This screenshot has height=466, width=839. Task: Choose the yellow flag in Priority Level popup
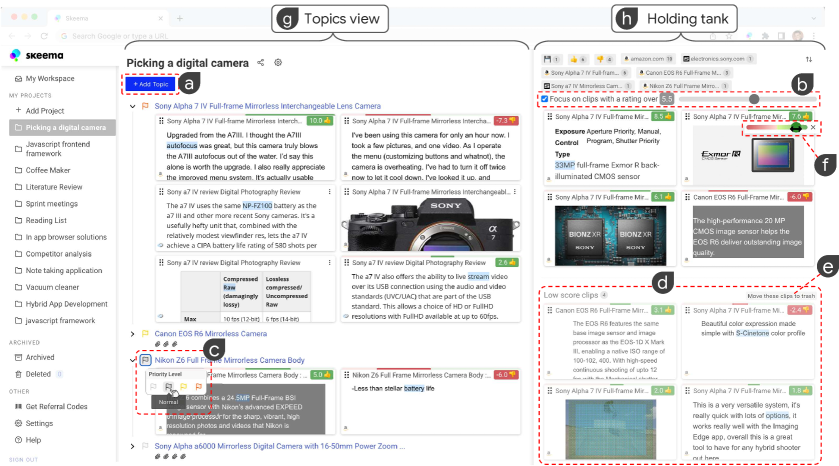(x=184, y=386)
